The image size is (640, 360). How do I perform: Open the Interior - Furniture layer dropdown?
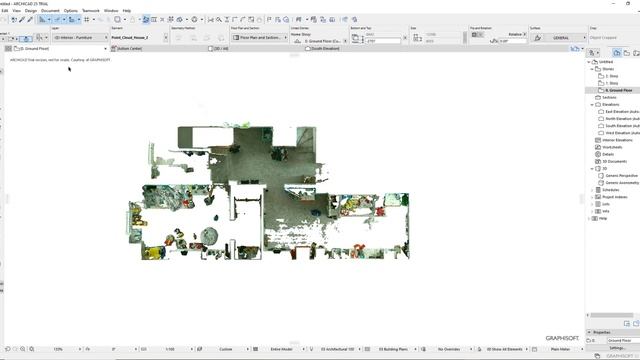(x=80, y=38)
